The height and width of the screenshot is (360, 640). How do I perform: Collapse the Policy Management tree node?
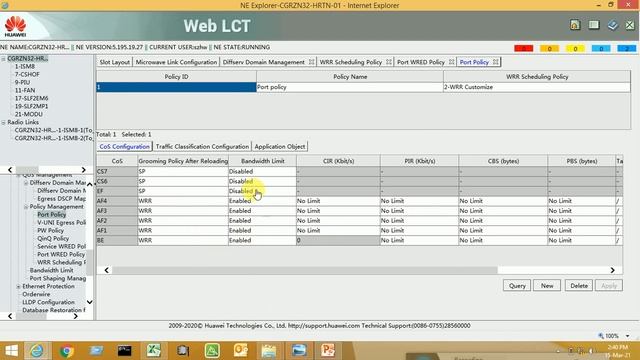pos(26,207)
